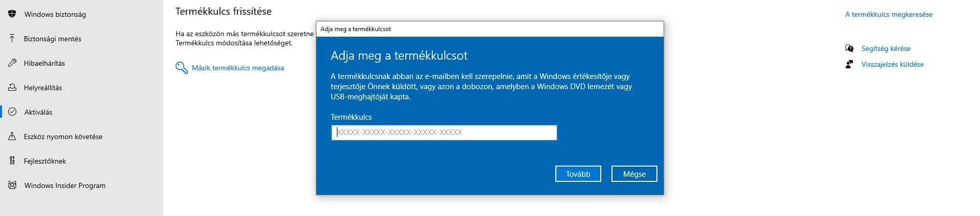Select Fejlesztőknek in the sidebar
Image resolution: width=980 pixels, height=216 pixels.
click(45, 161)
